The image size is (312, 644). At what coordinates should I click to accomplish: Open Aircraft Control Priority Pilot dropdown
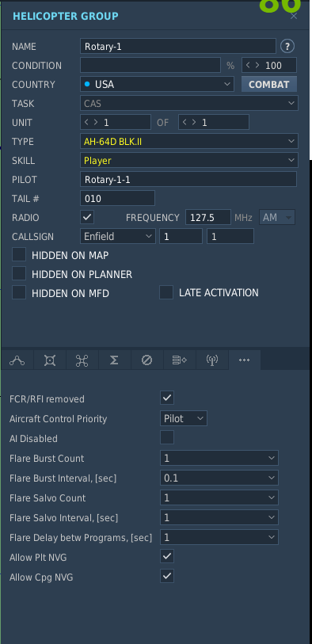[184, 418]
